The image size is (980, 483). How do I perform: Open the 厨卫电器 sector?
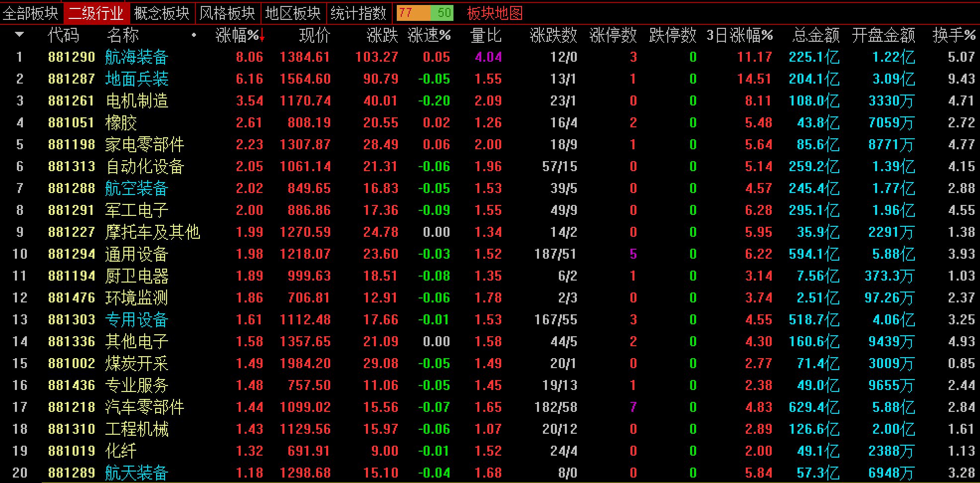(x=137, y=276)
